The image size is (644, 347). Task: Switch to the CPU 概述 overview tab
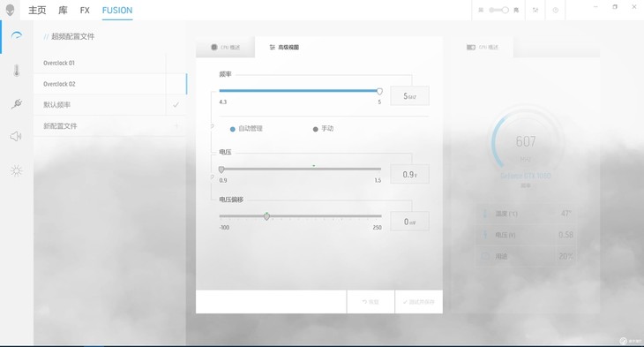226,48
